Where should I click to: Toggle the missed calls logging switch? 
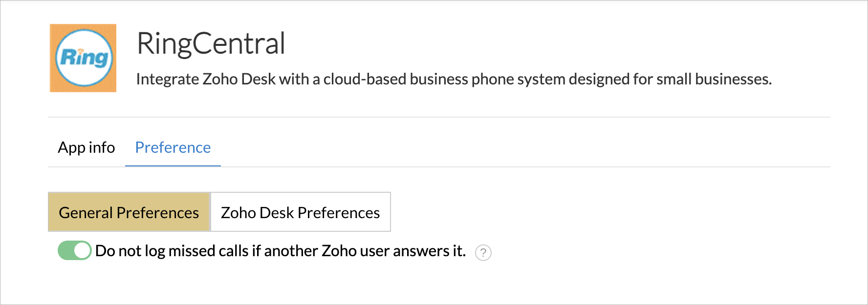coord(75,250)
